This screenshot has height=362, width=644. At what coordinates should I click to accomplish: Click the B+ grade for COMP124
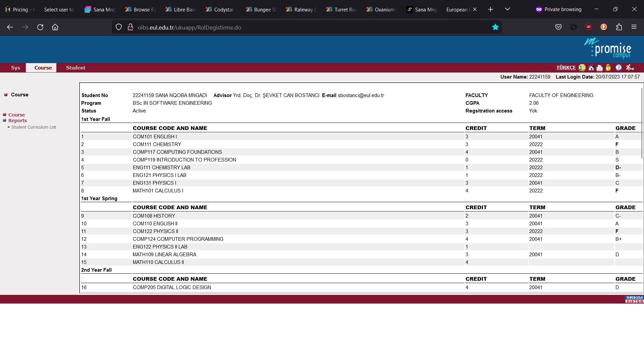click(x=619, y=239)
